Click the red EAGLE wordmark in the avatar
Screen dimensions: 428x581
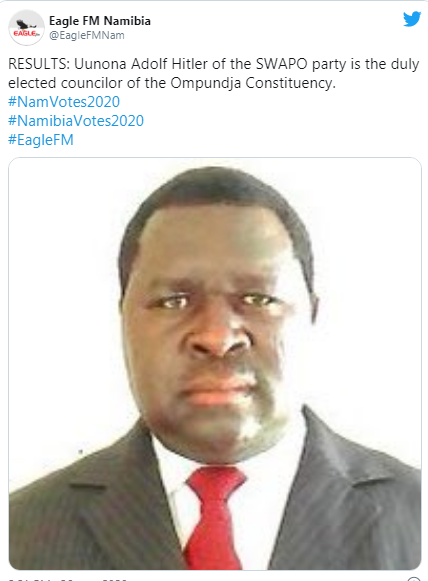click(25, 34)
